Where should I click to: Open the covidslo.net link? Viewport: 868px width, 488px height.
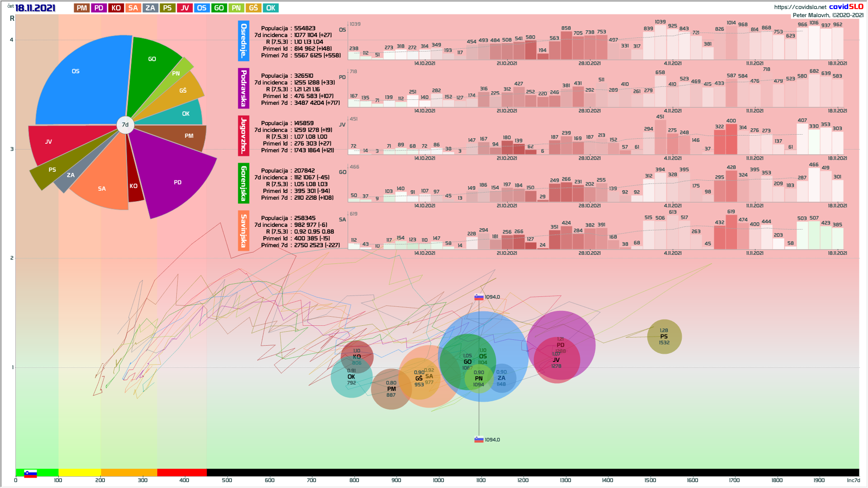(x=800, y=7)
